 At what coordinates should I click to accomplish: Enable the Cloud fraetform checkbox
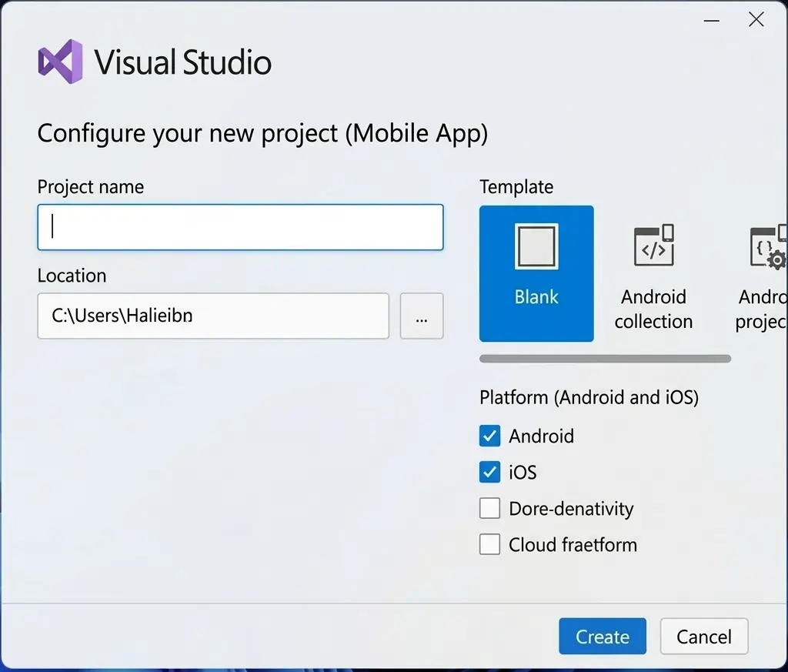[x=489, y=544]
